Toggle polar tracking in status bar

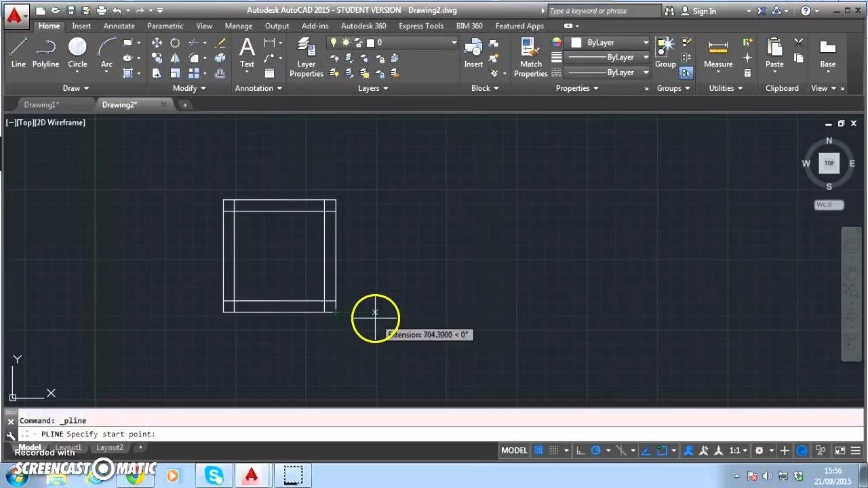[x=597, y=450]
